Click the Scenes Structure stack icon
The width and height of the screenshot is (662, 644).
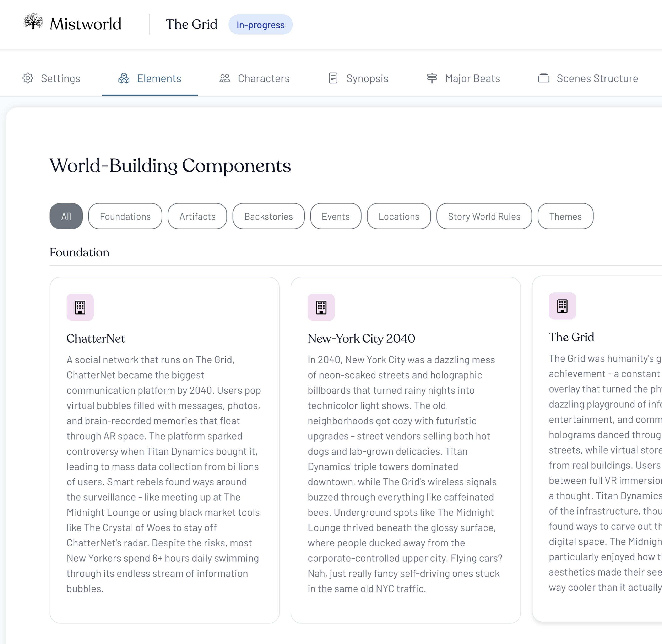click(544, 78)
